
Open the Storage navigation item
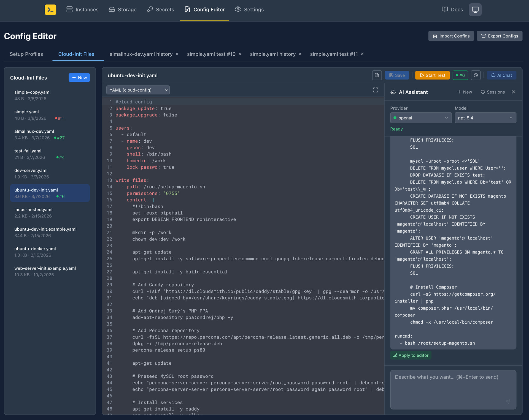coord(123,10)
